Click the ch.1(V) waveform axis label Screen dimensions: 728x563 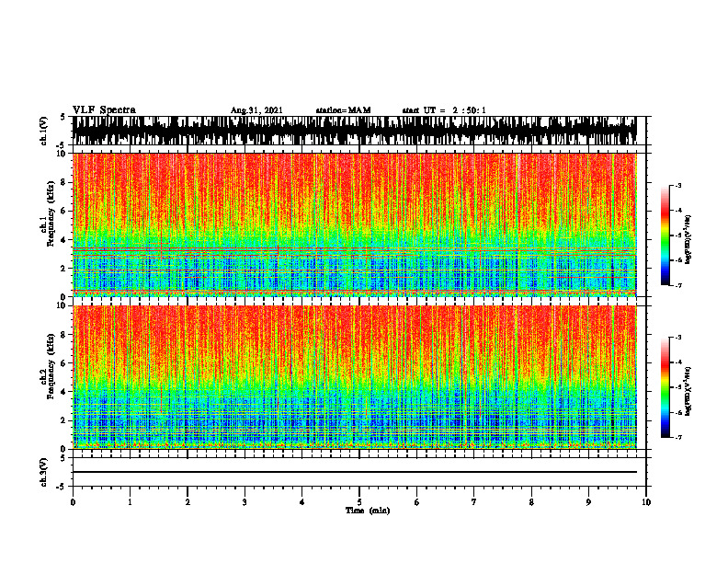pyautogui.click(x=44, y=131)
